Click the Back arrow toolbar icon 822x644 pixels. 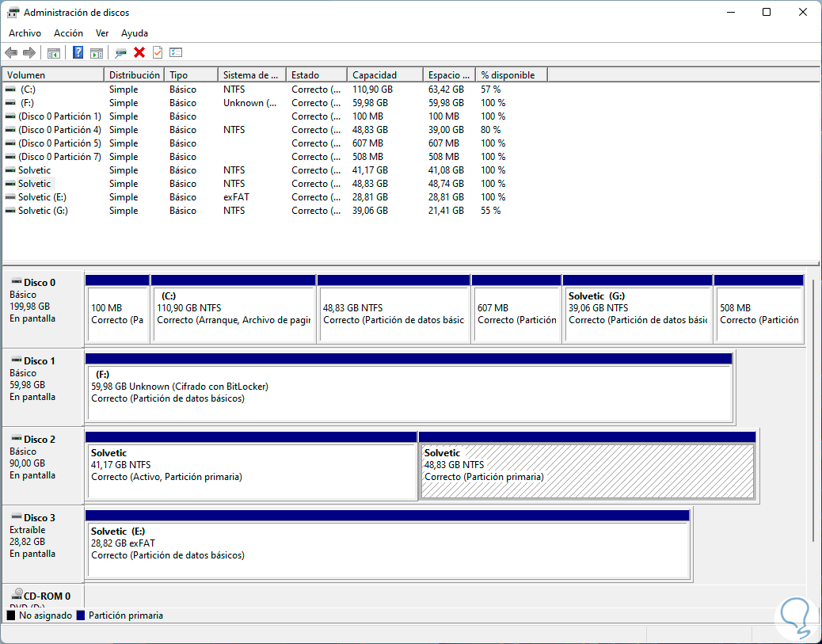[x=11, y=52]
